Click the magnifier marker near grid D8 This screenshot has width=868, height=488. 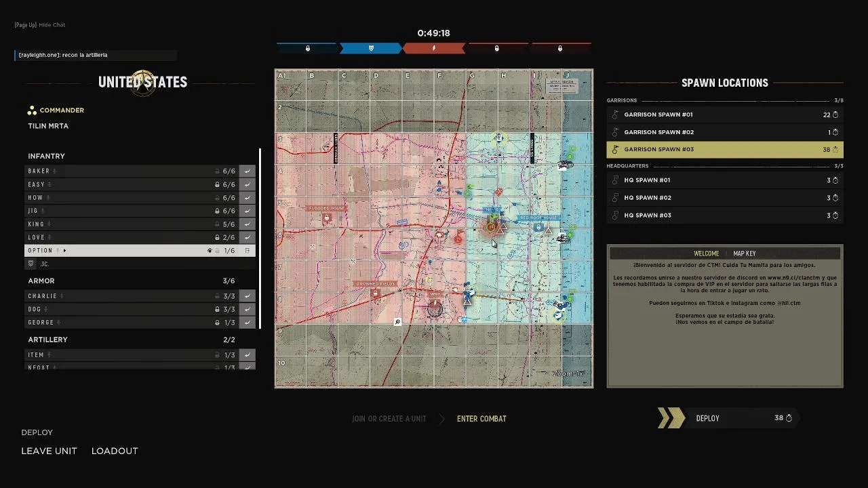(x=397, y=322)
